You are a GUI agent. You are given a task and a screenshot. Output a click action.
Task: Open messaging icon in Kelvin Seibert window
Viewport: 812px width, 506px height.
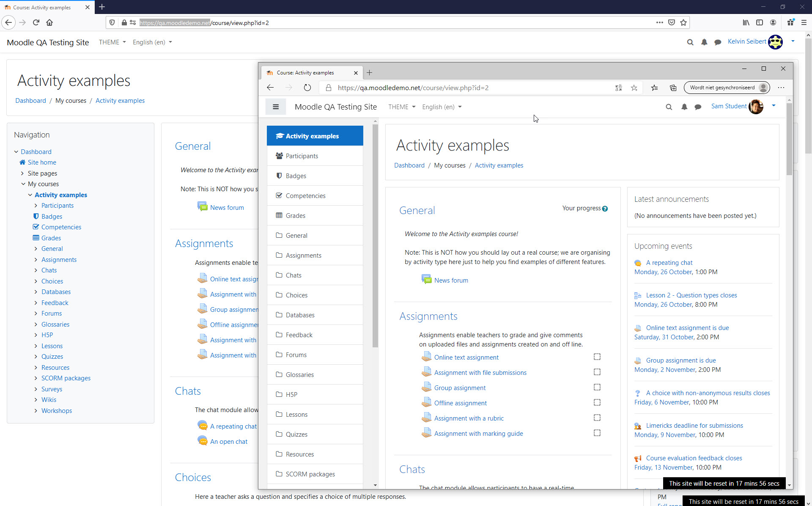click(718, 42)
